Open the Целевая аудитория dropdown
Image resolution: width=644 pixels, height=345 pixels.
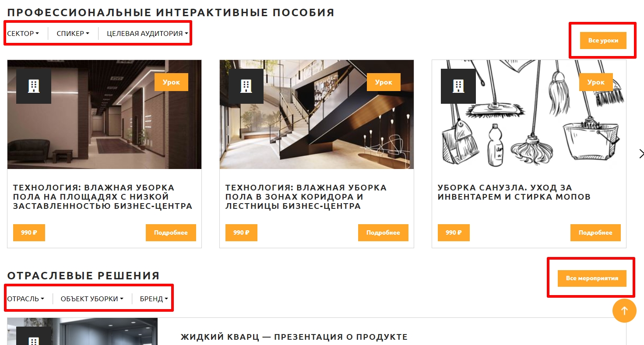pyautogui.click(x=148, y=34)
